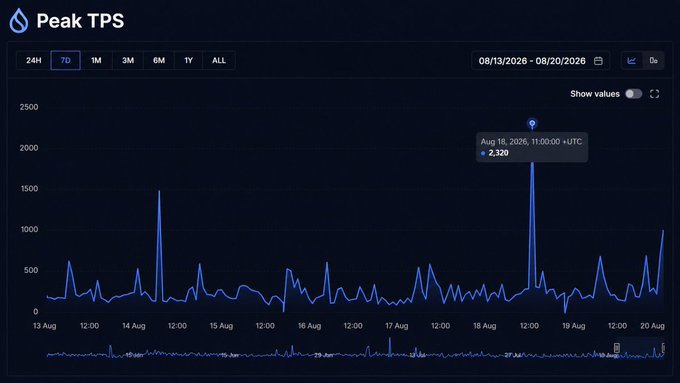The height and width of the screenshot is (383, 680).
Task: Expand chart to fullscreen
Action: pos(654,94)
